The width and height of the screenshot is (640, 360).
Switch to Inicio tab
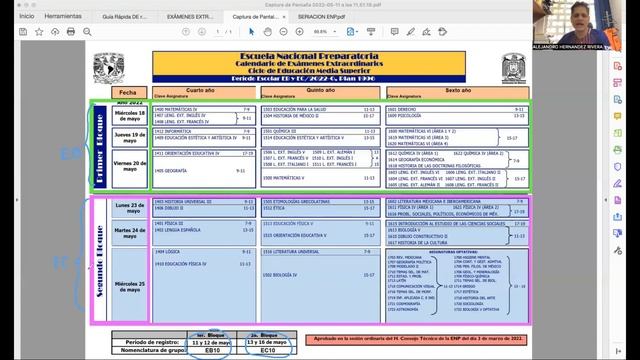(x=27, y=16)
